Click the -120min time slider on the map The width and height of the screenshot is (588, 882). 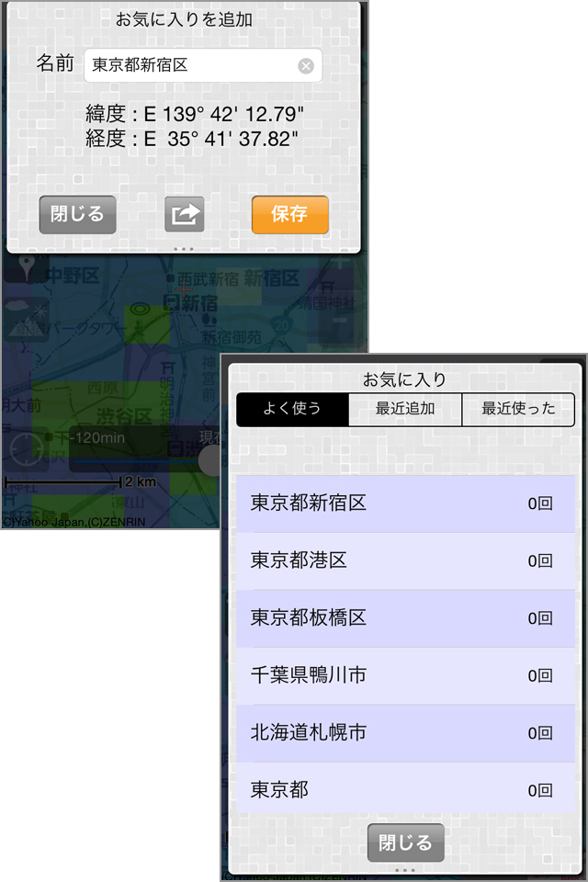143,448
